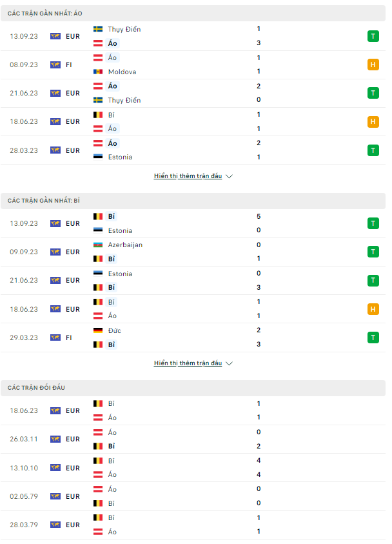Click the green T badge for Bỉ vs Estonia 5-0
This screenshot has width=392, height=544.
(x=373, y=223)
